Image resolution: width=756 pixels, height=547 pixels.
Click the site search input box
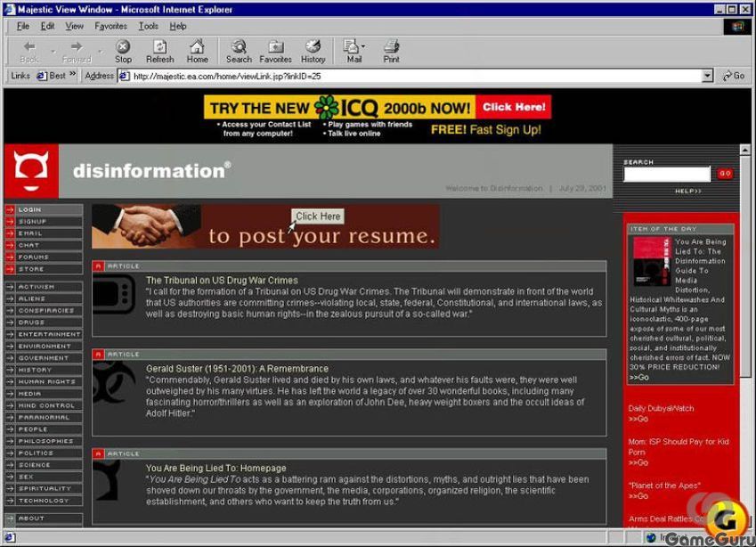coord(667,174)
